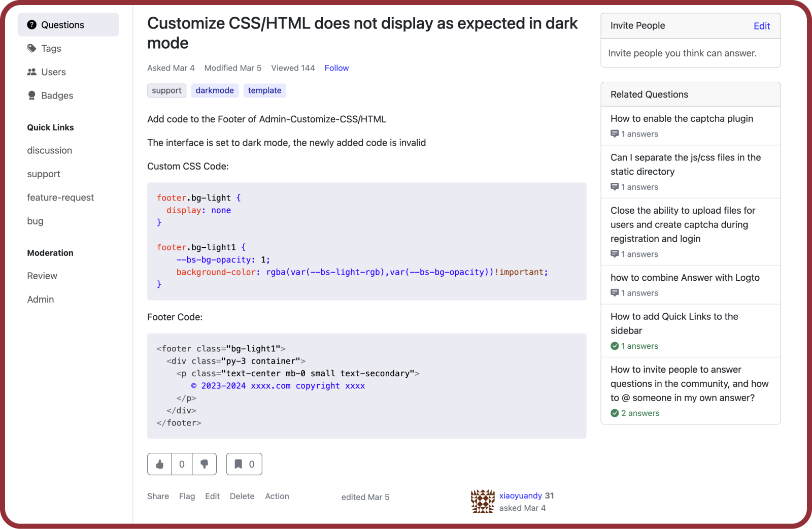Click xiaoyuandy's avatar image
Screen dimensions: 812x529
coord(483,501)
